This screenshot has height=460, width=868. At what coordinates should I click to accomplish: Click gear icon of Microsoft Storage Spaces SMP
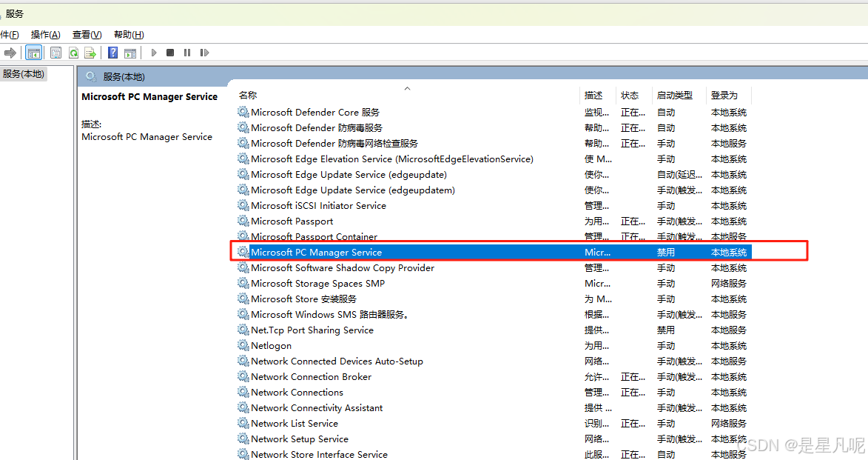(x=243, y=283)
